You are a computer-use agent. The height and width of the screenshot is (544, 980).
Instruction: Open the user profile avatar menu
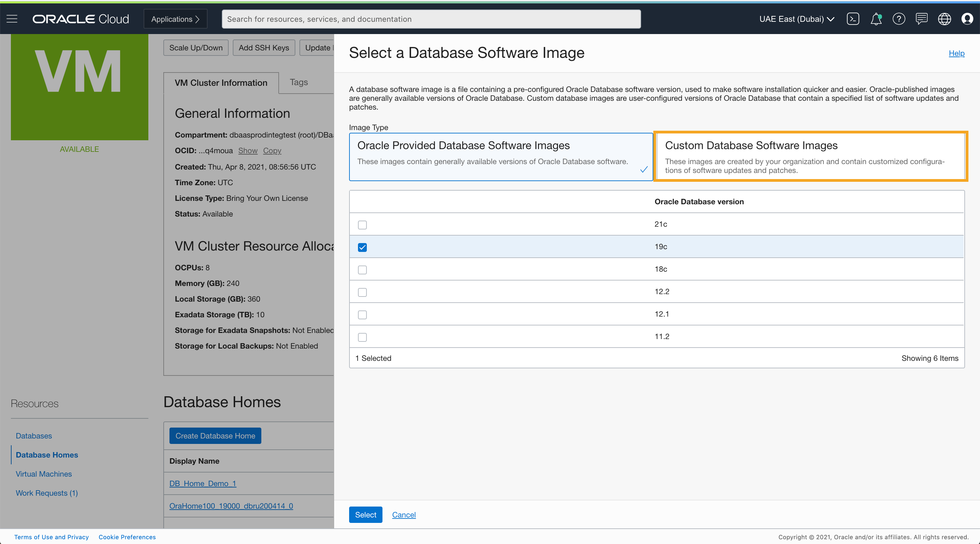[x=967, y=19]
